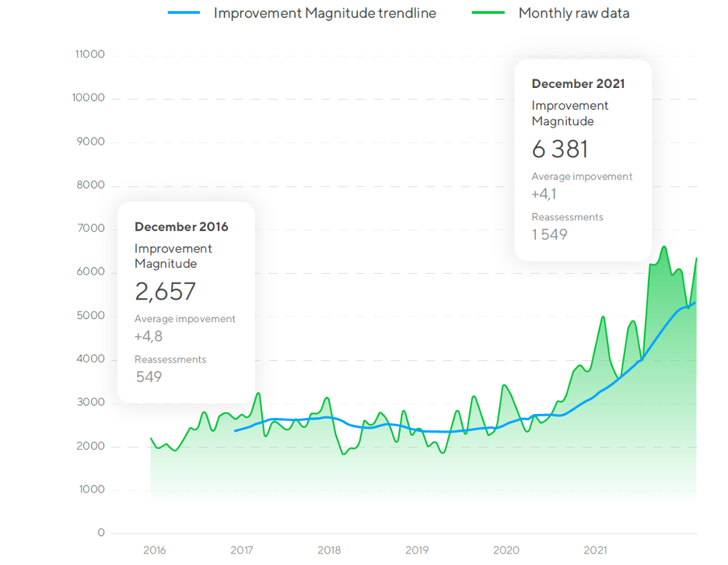
Task: Select the 2021 x-axis label
Action: 595,550
